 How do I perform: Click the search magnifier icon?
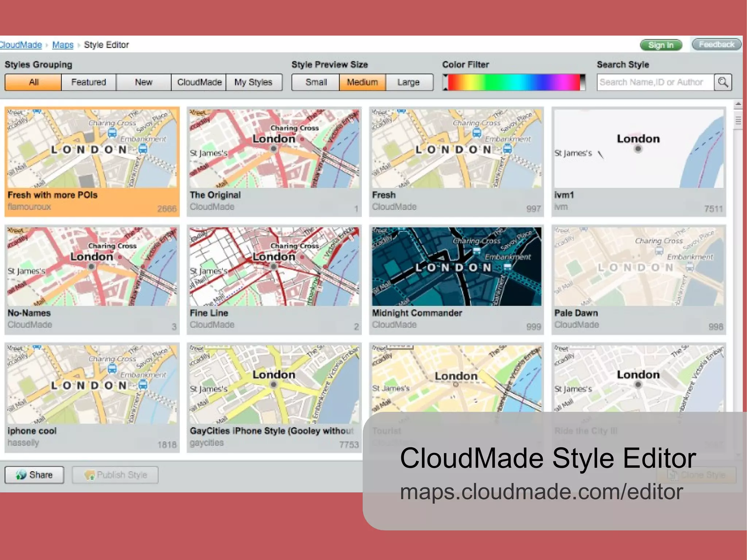(x=723, y=82)
